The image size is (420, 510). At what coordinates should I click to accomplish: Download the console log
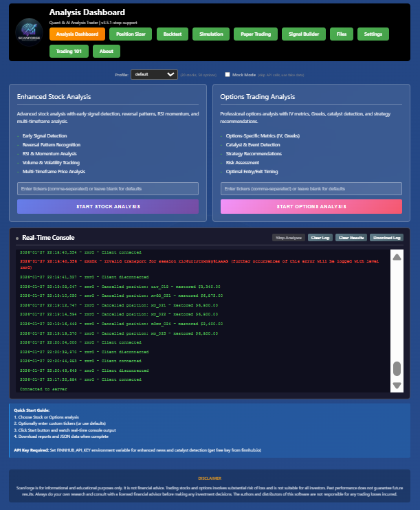click(x=387, y=238)
